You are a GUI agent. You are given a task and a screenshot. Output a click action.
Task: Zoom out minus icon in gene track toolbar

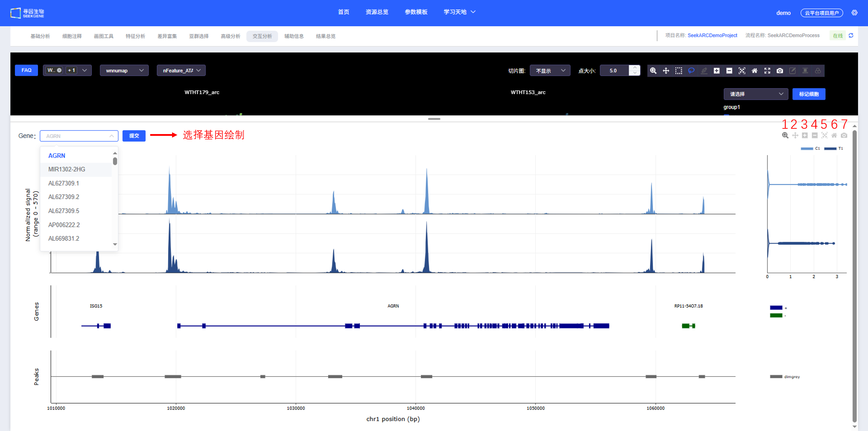click(815, 135)
